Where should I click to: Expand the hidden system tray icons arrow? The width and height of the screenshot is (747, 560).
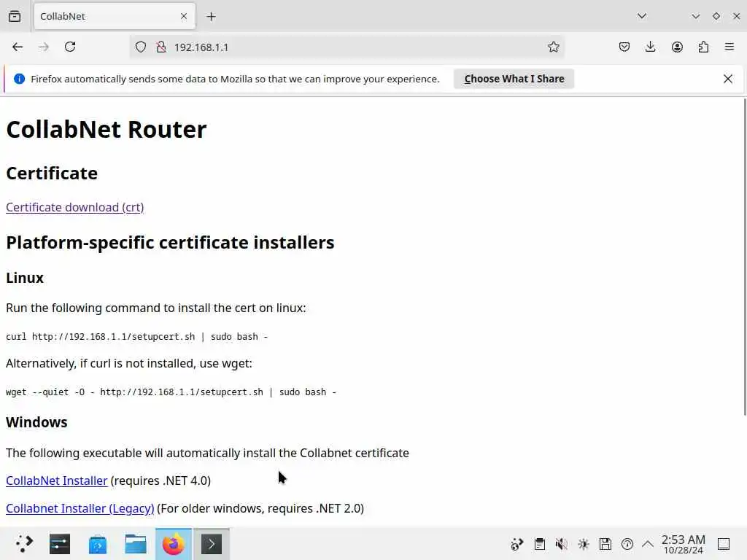[x=648, y=544]
